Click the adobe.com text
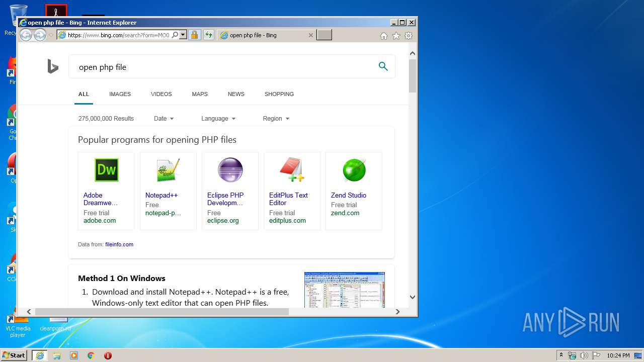Viewport: 644px width, 362px height. (x=100, y=220)
